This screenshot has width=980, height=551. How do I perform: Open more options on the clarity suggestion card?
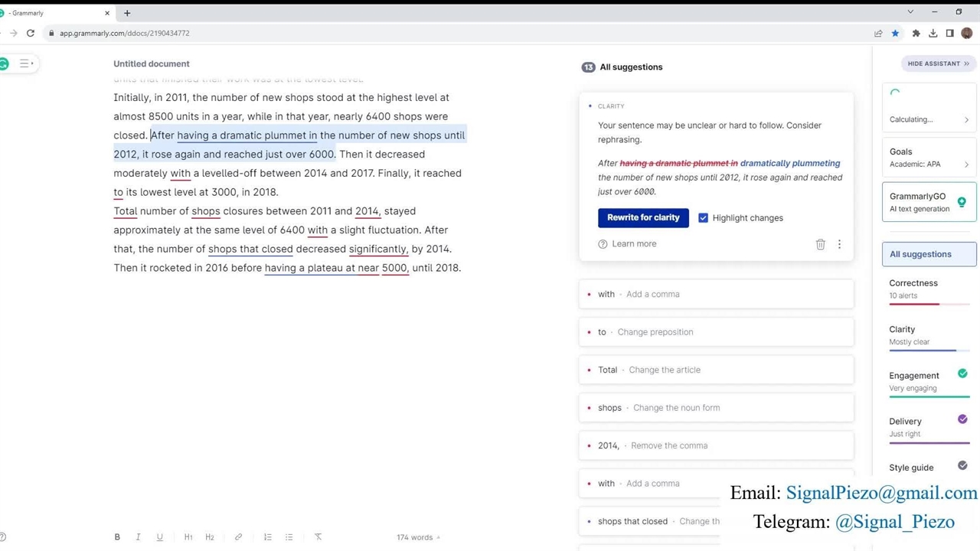click(x=839, y=244)
